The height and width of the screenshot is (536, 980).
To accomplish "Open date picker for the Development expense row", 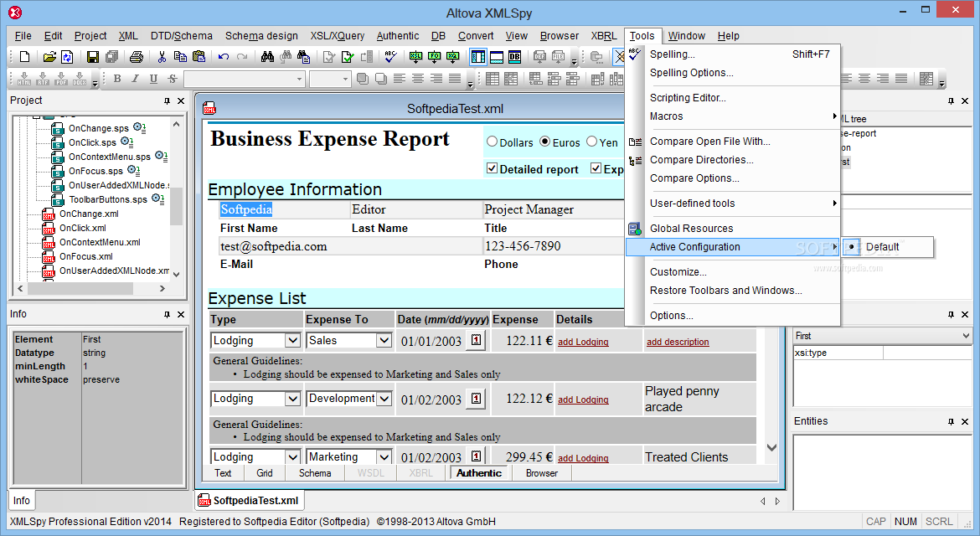I will (477, 399).
